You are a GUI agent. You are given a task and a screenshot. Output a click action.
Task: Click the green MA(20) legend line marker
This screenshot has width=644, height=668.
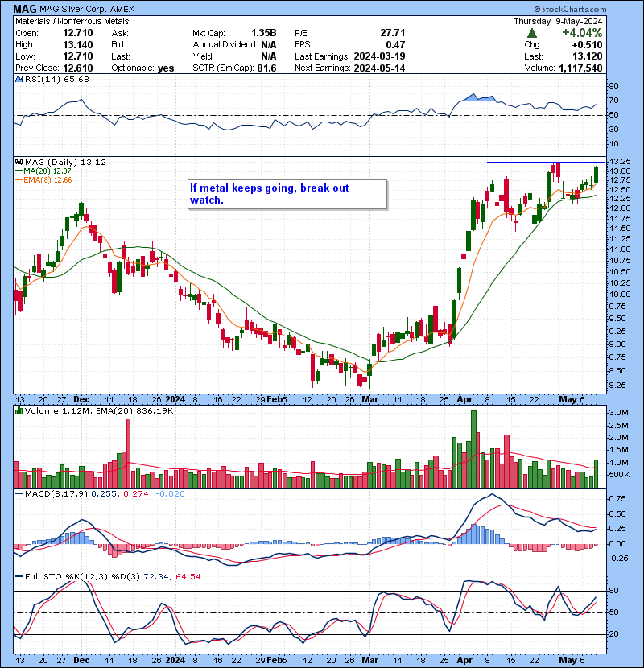pos(19,171)
